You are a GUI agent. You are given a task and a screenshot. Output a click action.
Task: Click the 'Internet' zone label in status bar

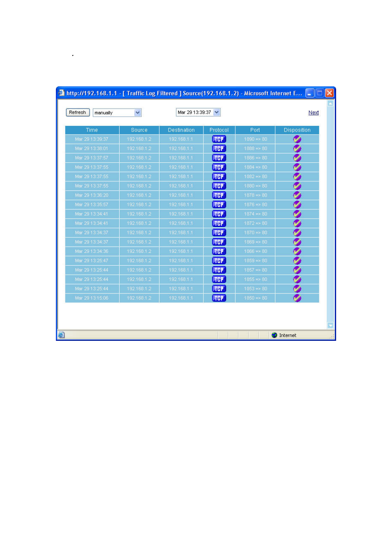(288, 335)
